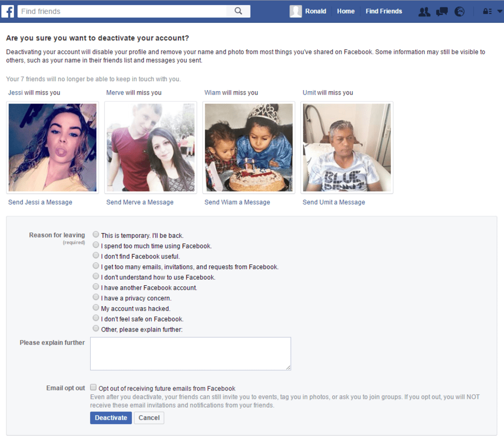
Task: Click the 'Are you sure you want to deactivate your account?' heading
Action: click(x=98, y=38)
